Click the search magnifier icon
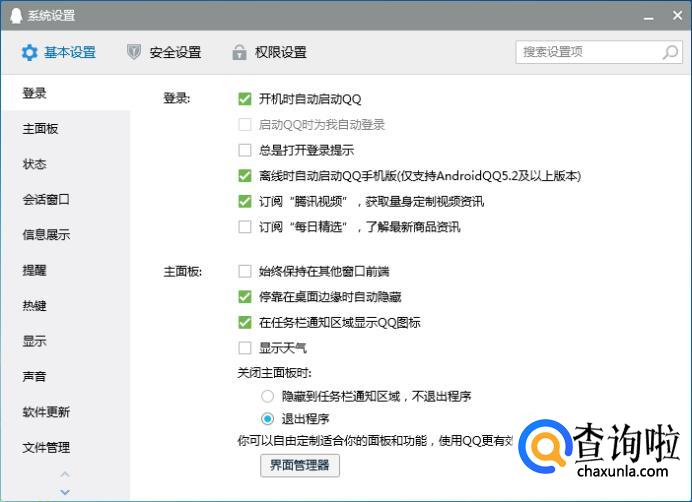This screenshot has height=502, width=692. 670,52
